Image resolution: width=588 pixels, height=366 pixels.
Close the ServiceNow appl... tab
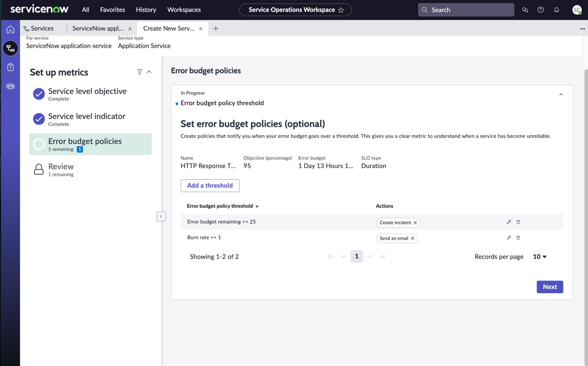point(130,28)
